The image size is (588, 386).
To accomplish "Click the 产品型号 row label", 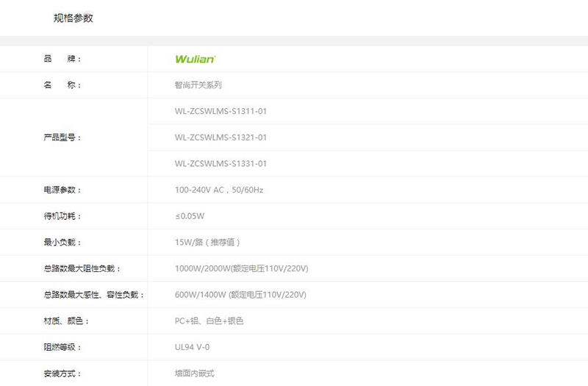I will coord(62,137).
